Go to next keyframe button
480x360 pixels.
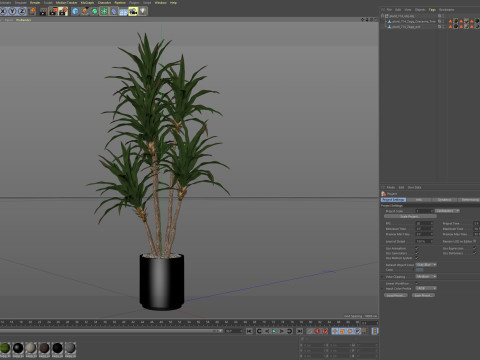289,331
